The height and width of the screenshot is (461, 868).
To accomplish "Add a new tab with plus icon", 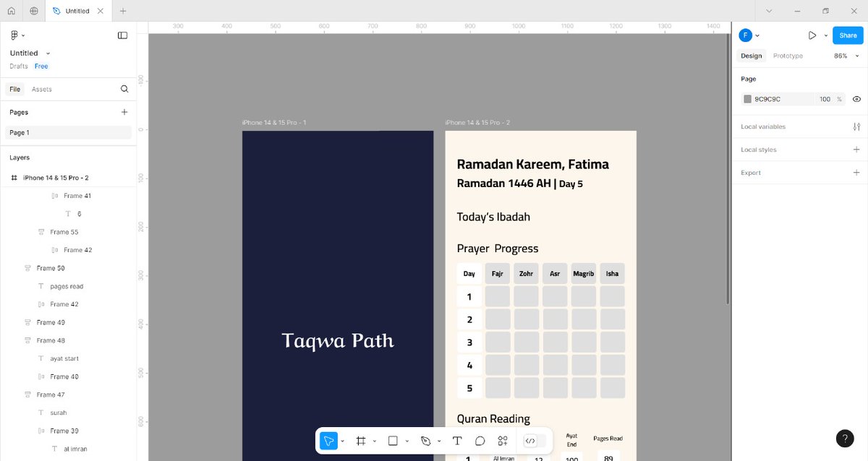I will [x=123, y=11].
